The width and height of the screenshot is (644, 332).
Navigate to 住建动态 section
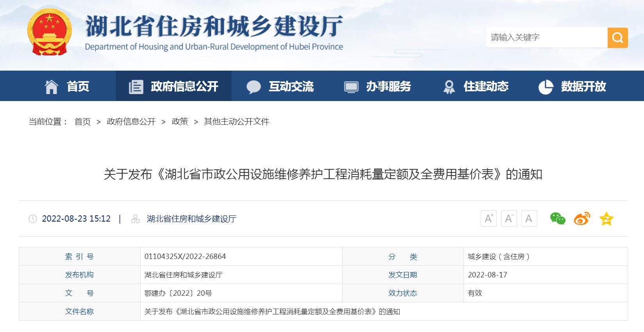[x=476, y=86]
